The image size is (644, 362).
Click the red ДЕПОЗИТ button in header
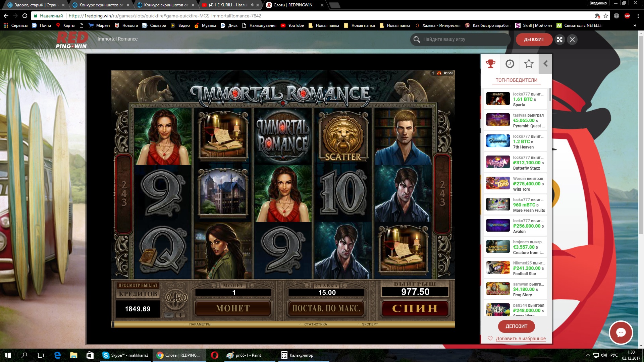[x=534, y=40]
